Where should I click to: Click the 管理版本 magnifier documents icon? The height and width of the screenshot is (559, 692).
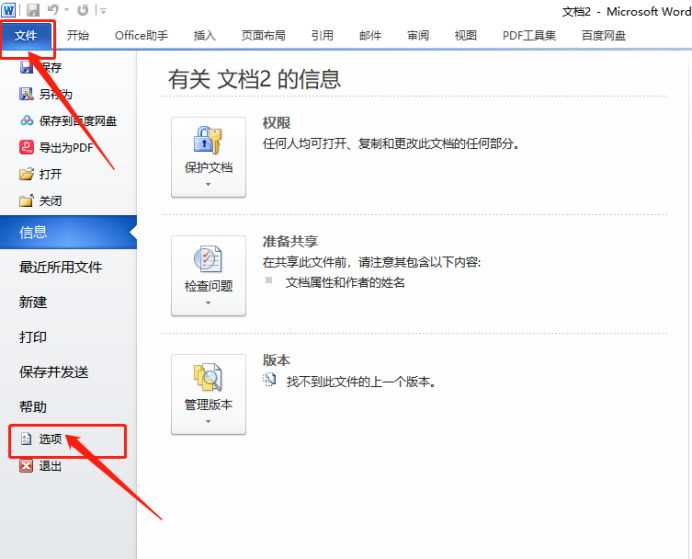click(208, 377)
